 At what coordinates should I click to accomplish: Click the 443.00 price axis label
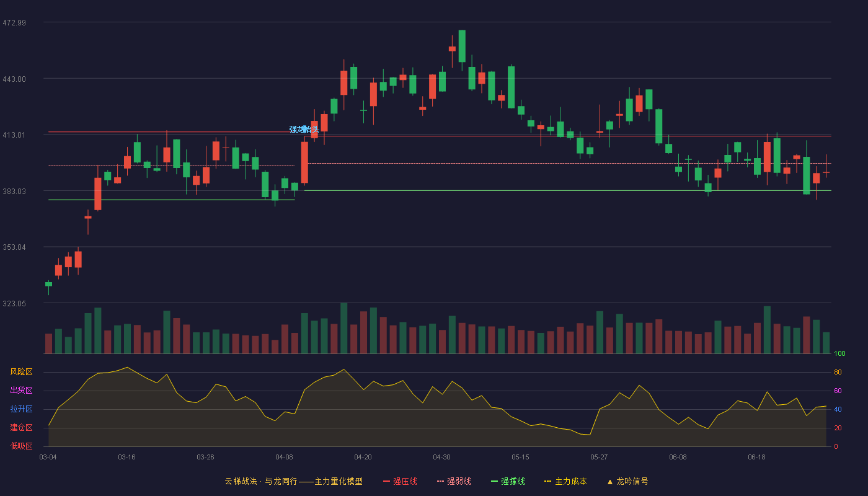tap(14, 79)
